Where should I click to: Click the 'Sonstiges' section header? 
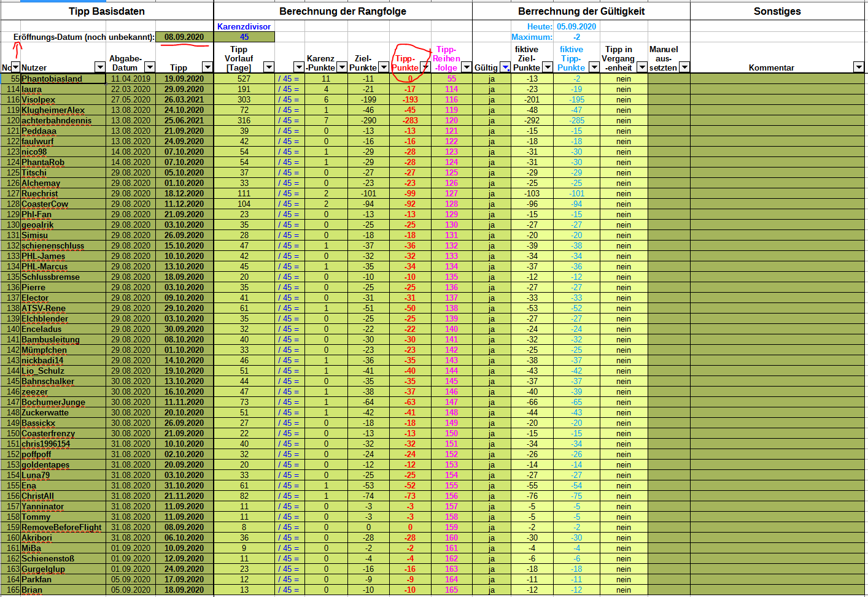coord(777,11)
